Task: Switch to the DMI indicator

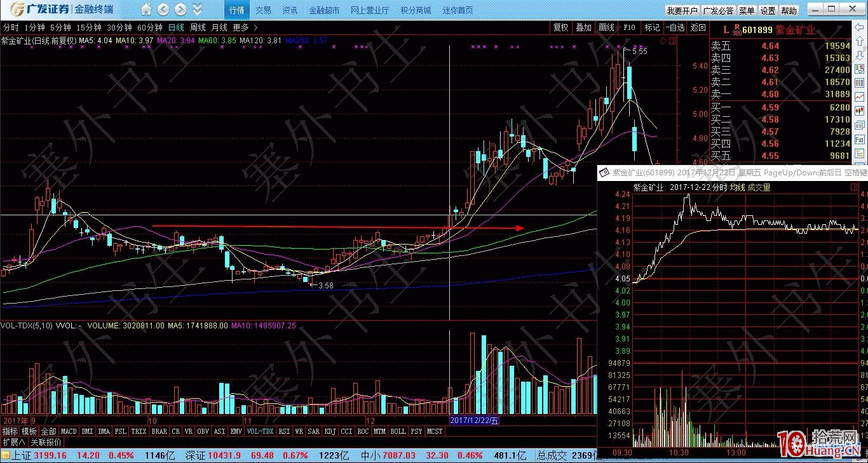Action: [87, 431]
